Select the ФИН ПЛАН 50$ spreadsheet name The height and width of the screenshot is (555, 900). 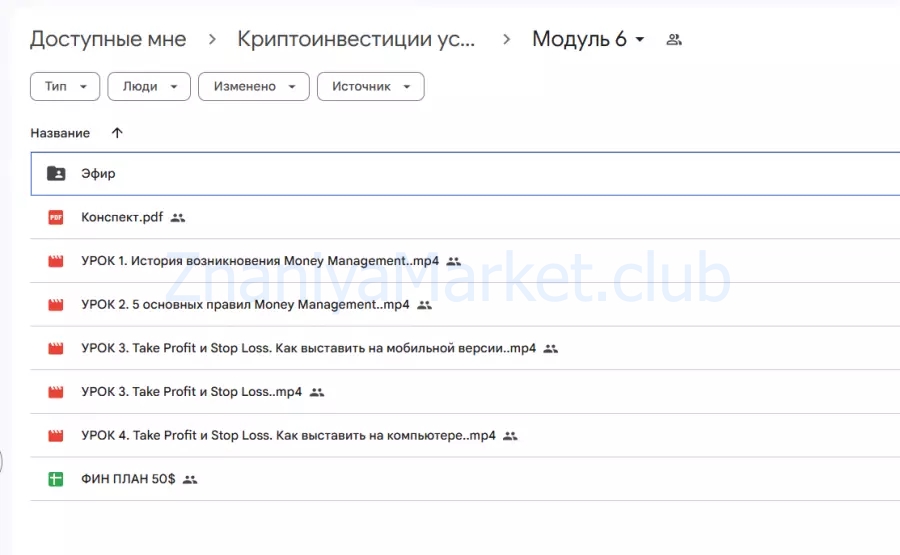[128, 479]
